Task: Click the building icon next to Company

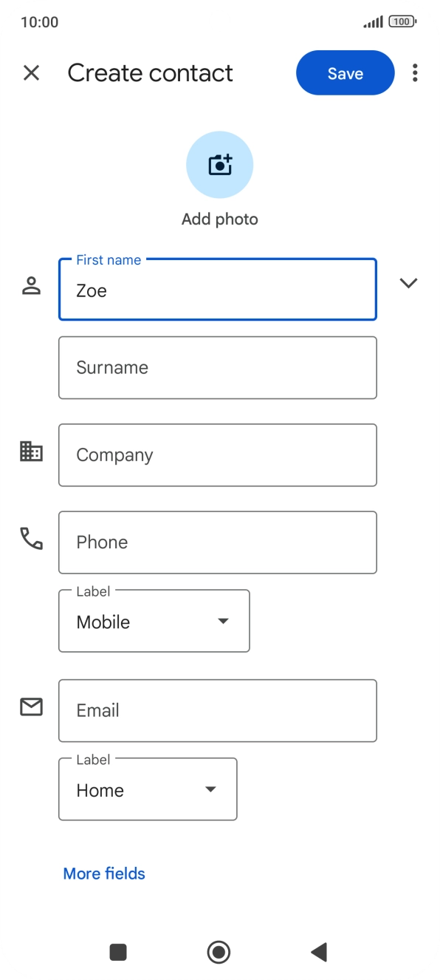Action: click(x=30, y=451)
